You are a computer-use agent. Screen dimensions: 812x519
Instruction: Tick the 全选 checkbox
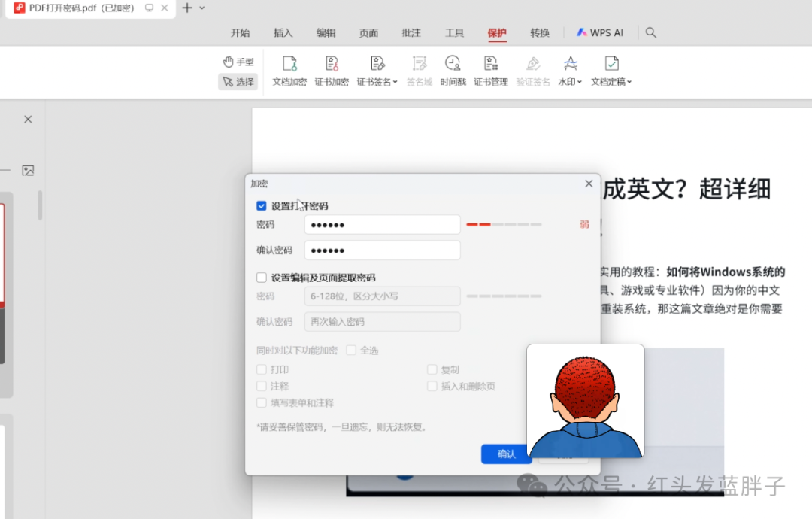(x=351, y=351)
